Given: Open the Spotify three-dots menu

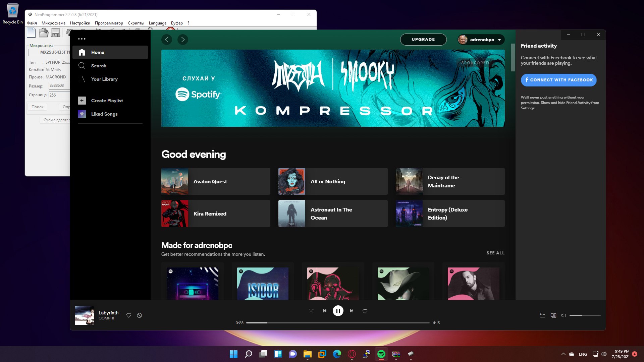Looking at the screenshot, I should click(x=82, y=39).
